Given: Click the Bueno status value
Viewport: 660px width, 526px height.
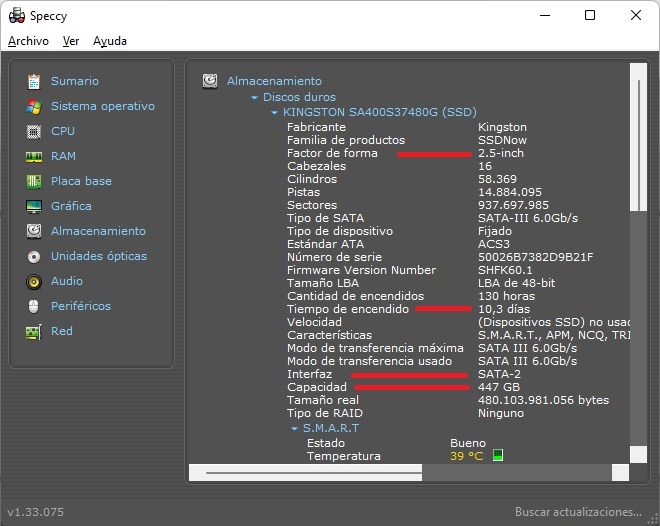Looking at the screenshot, I should 468,443.
